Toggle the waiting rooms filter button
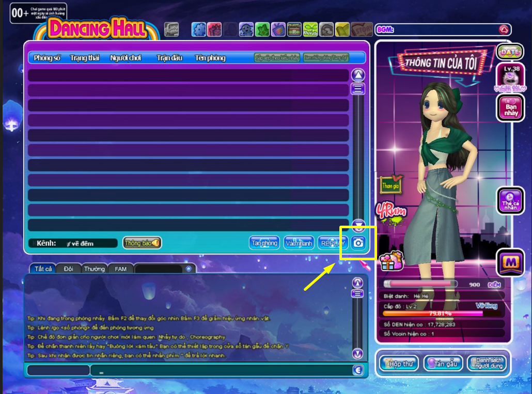The image size is (532, 394). pos(326,58)
